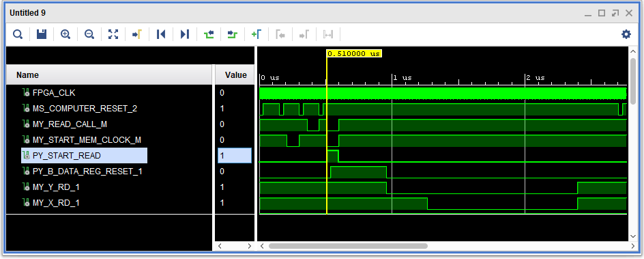Select the MS_COMPUTER_RESET_2 signal row
This screenshot has height=259, width=644.
85,109
